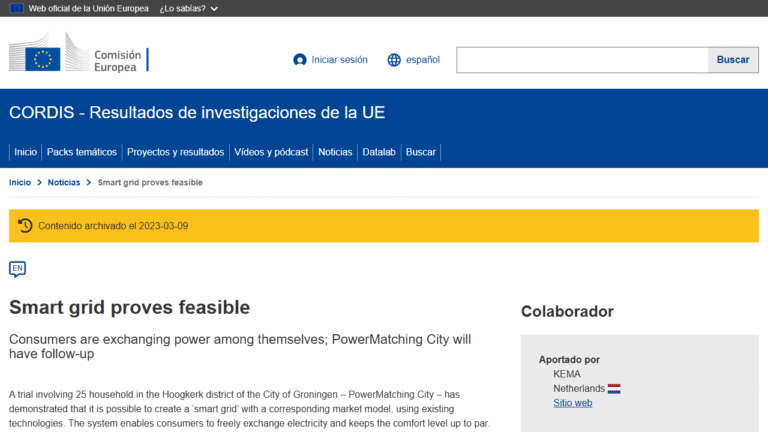
Task: Click the archived content clock icon
Action: coord(25,226)
